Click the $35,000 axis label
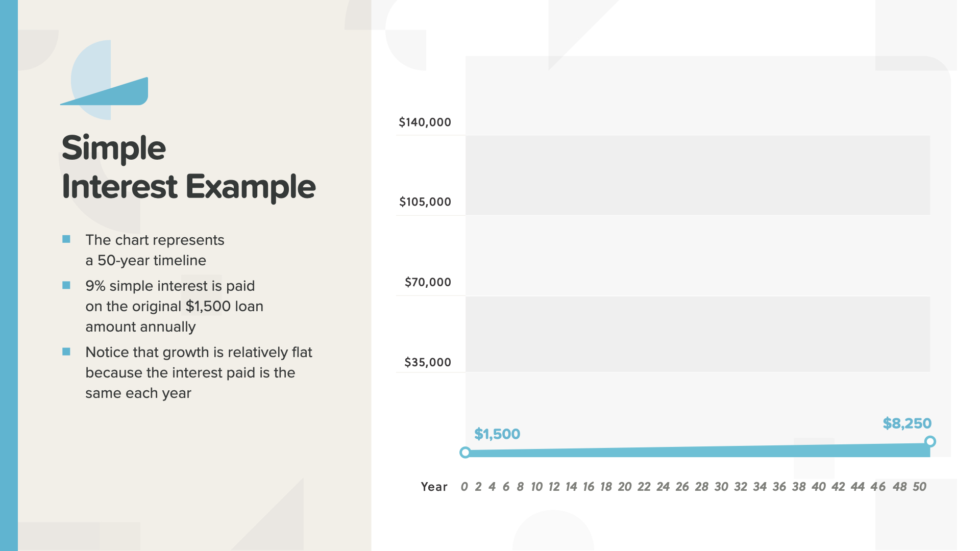This screenshot has height=551, width=980. pyautogui.click(x=428, y=362)
